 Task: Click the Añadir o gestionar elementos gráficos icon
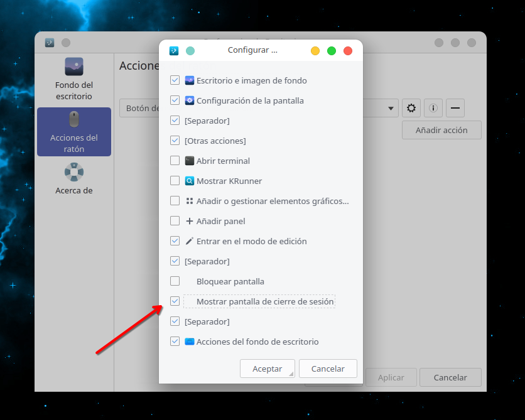pyautogui.click(x=190, y=201)
